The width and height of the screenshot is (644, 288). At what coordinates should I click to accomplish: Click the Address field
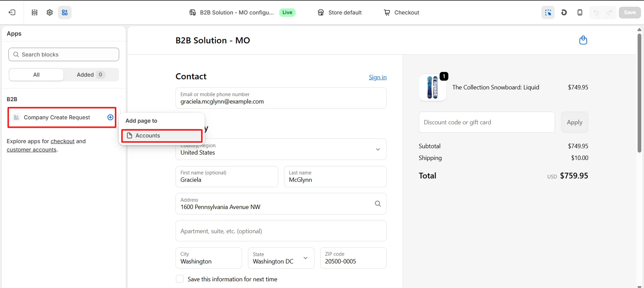tap(281, 204)
